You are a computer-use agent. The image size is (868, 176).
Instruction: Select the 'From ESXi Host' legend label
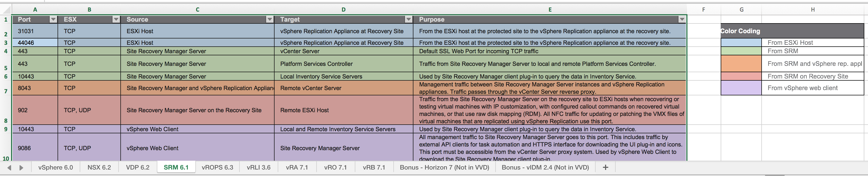click(x=813, y=43)
